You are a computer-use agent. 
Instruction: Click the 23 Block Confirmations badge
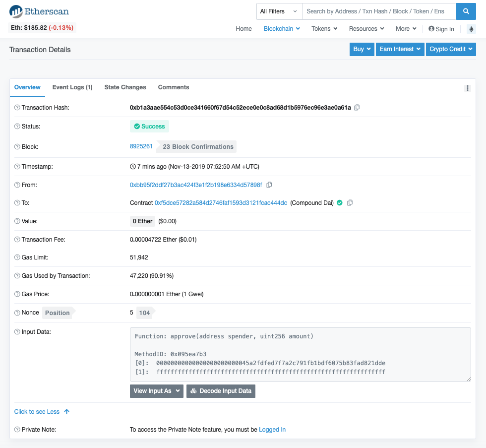[x=196, y=147]
